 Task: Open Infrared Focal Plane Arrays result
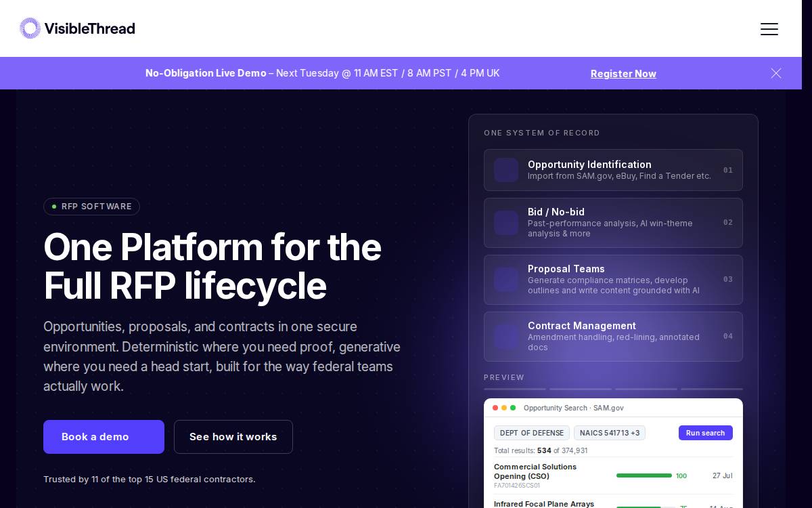pos(544,504)
